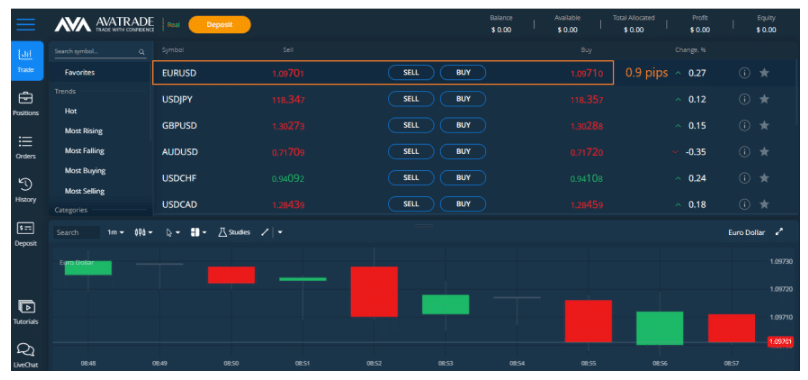Click SELL for GBPUSD
This screenshot has width=808, height=380.
tap(411, 125)
